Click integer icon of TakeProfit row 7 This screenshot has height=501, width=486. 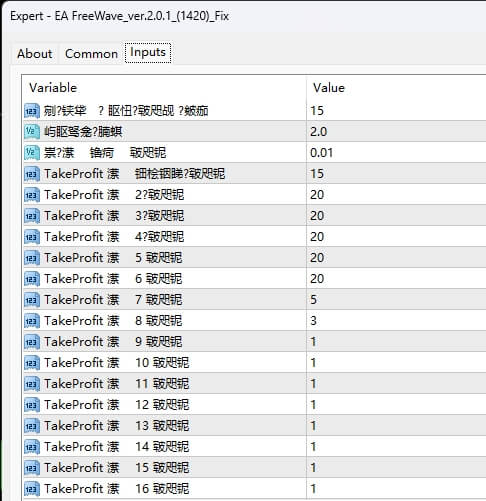pos(32,300)
